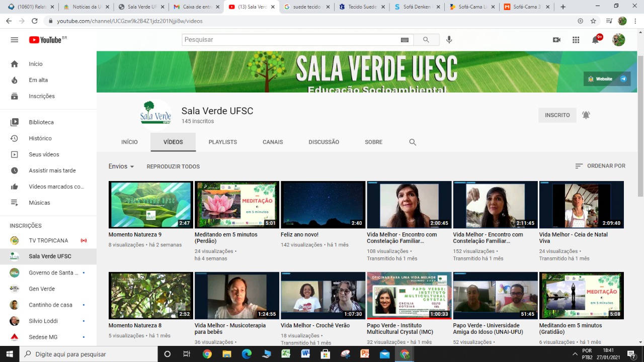Screen dimensions: 644x362
Task: Play Vida Melhor - Ceia de Natal Viva thumbnail
Action: tap(582, 205)
